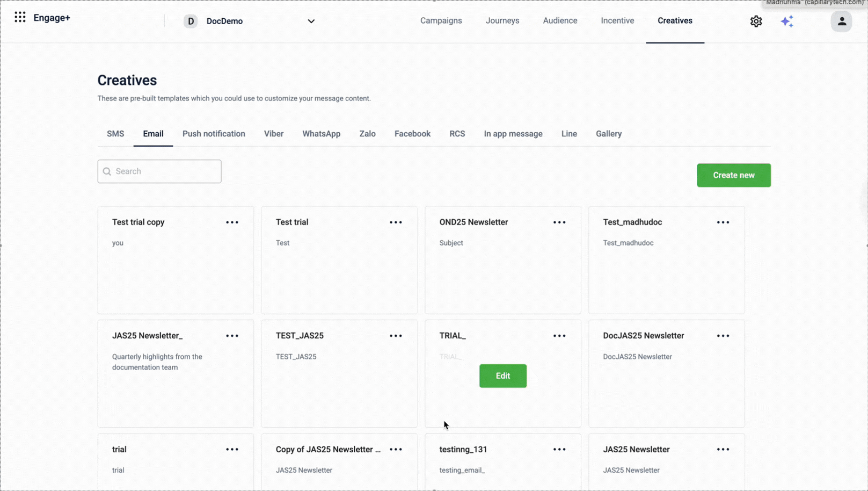Click the 'testing_email_' subject text

click(x=462, y=470)
